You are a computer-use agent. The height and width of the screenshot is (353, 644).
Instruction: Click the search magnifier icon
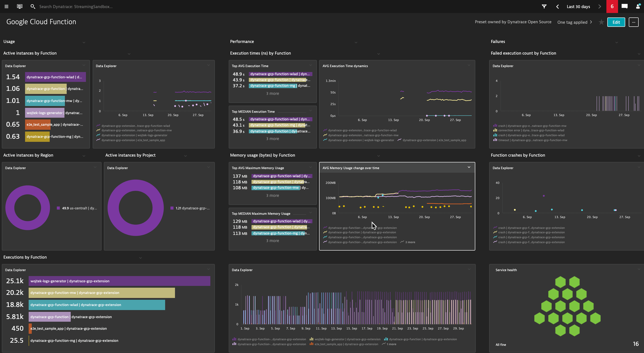coord(33,6)
